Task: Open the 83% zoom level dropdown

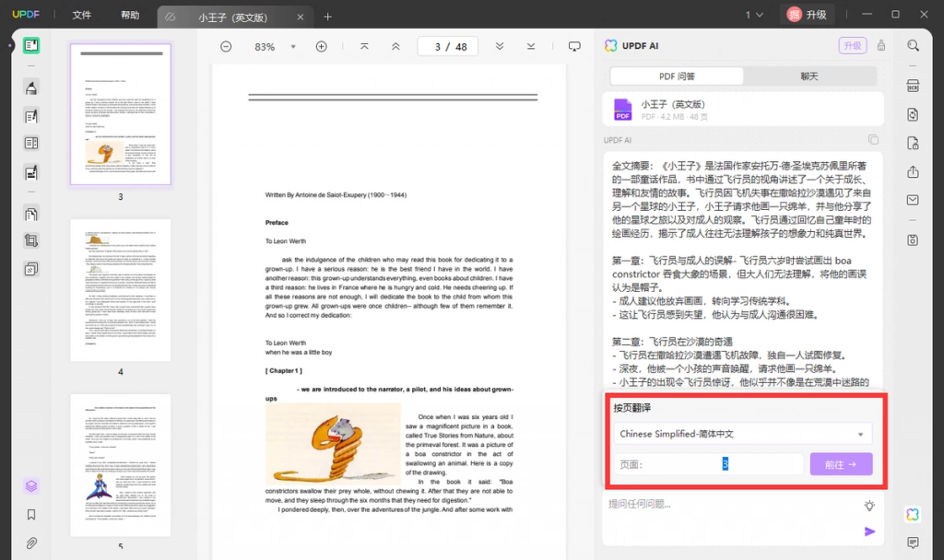Action: click(293, 47)
